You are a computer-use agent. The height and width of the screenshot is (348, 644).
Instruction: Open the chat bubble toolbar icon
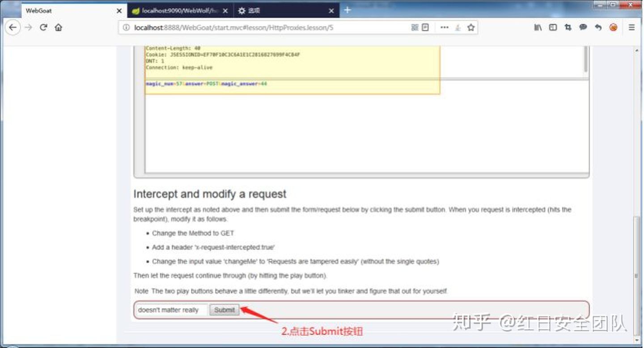(x=583, y=27)
